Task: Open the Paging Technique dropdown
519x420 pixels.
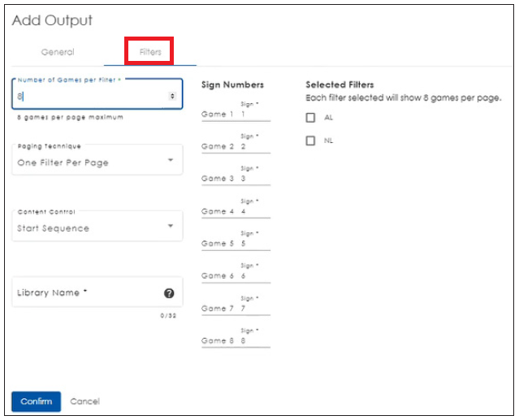Action: tap(97, 162)
